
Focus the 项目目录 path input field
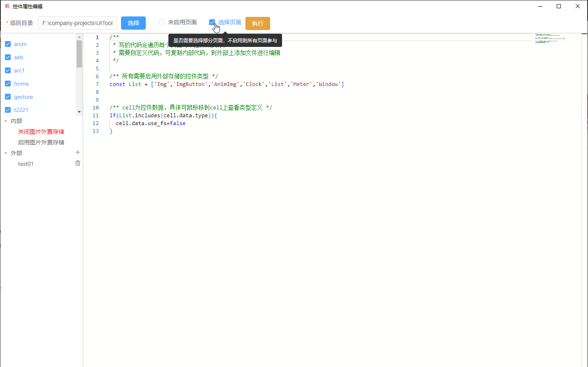click(x=77, y=23)
